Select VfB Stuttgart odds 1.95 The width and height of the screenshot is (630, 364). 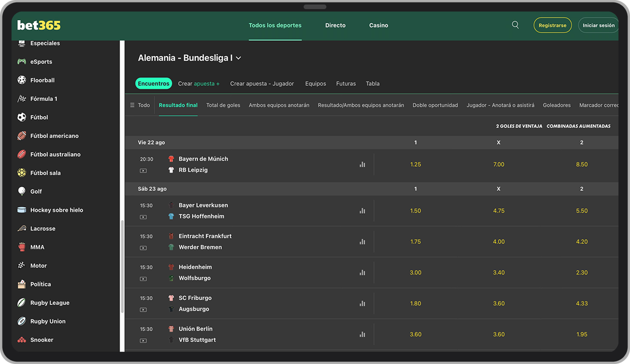pos(582,334)
